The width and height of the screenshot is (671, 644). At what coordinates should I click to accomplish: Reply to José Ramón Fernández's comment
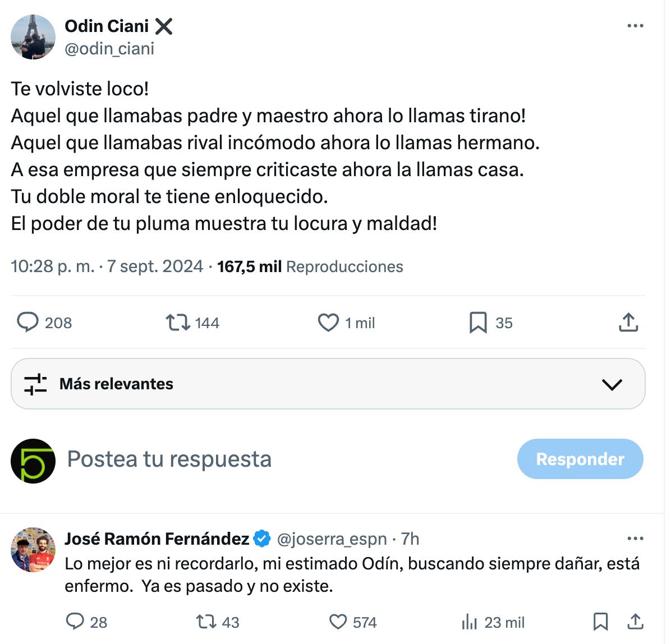(75, 622)
